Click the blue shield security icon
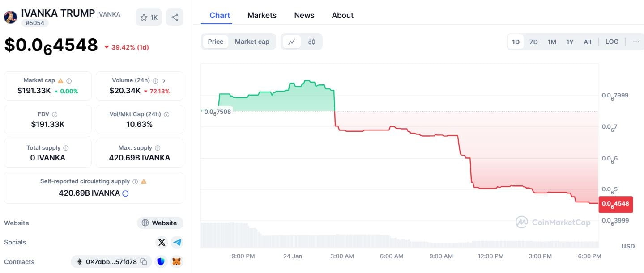Screen dimensions: 644x273 (x=161, y=262)
